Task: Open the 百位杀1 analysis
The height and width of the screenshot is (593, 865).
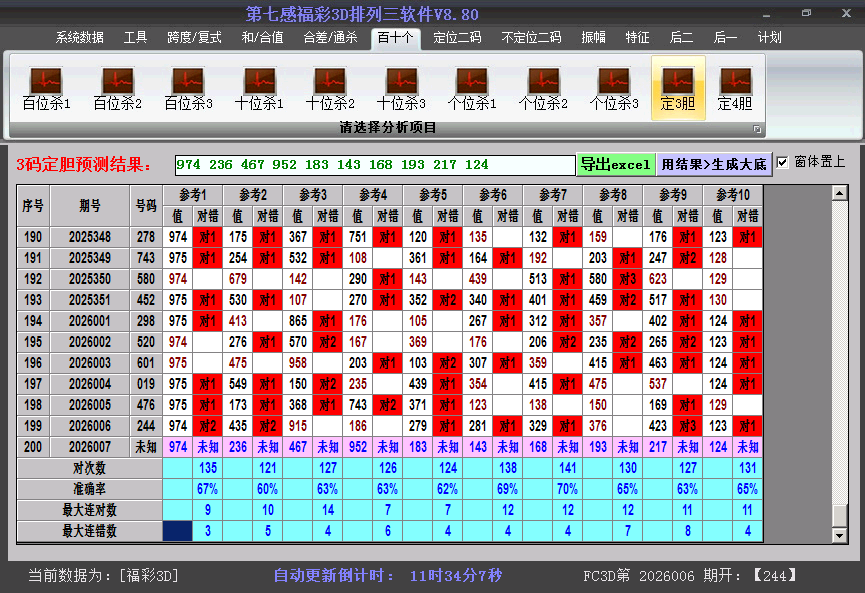Action: pos(47,88)
